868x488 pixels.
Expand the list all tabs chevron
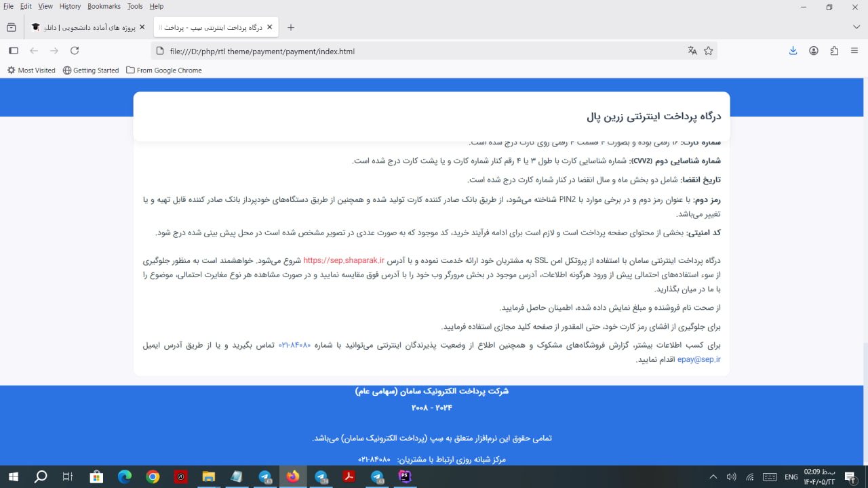coord(856,27)
